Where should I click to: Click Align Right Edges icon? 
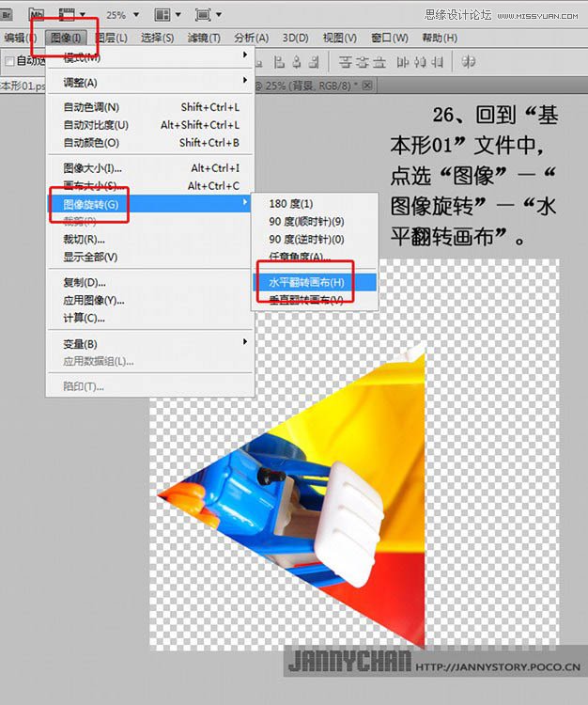coord(315,62)
